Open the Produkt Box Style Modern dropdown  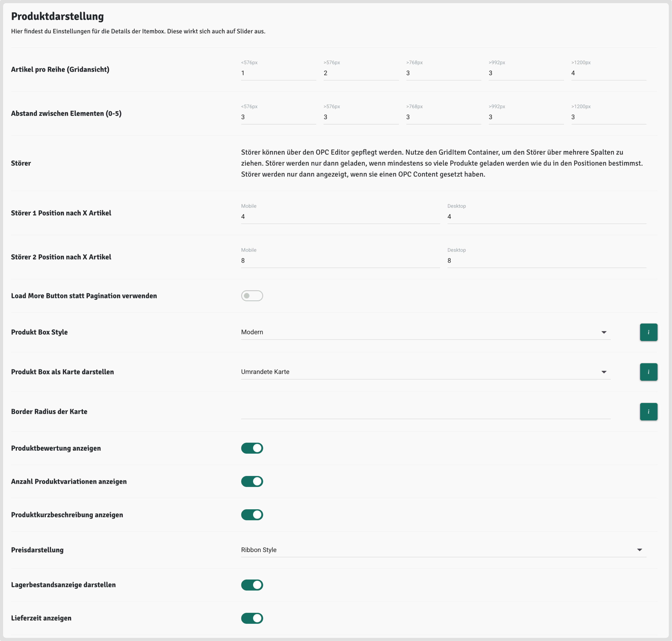coord(425,332)
